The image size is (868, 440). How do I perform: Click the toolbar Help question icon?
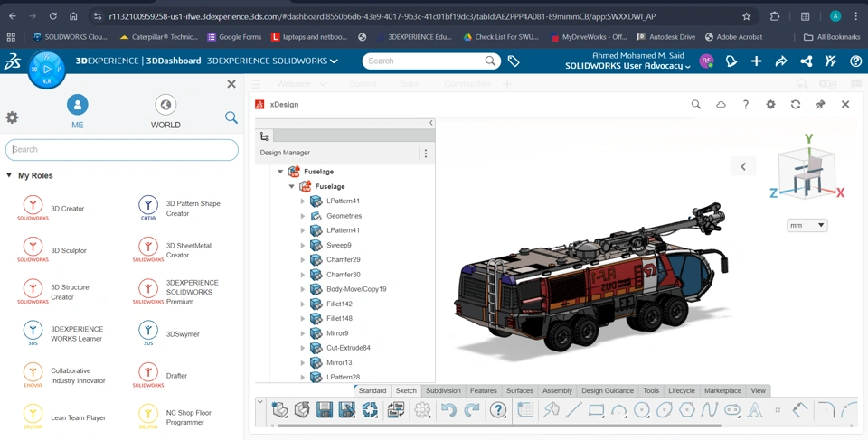click(498, 409)
